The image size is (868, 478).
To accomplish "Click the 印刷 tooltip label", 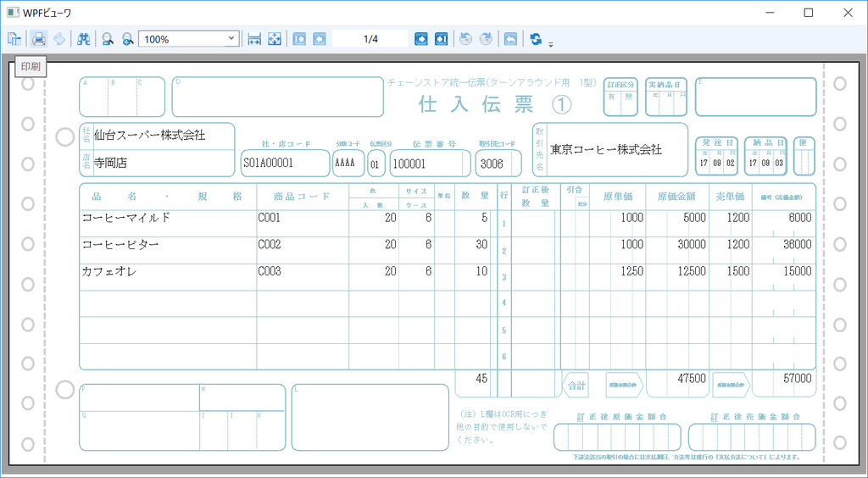I will pos(31,67).
